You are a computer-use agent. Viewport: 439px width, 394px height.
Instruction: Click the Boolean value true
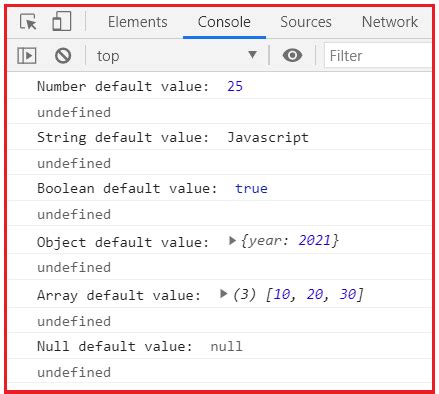(x=251, y=188)
